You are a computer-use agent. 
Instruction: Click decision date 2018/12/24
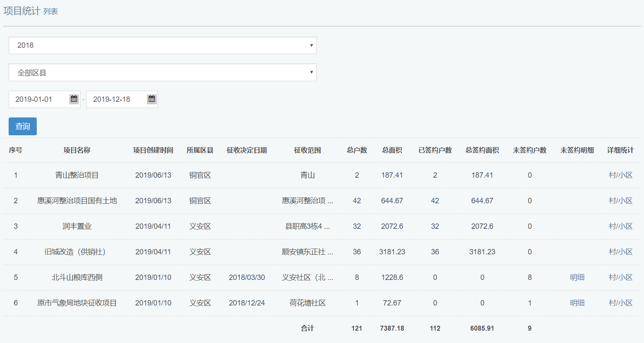click(247, 303)
